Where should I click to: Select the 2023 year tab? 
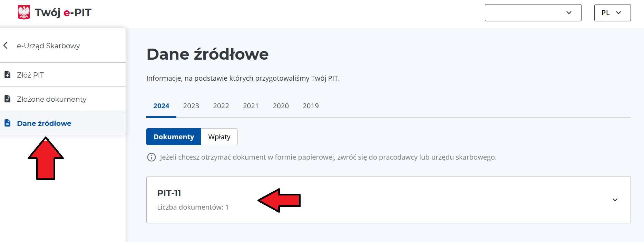[191, 106]
